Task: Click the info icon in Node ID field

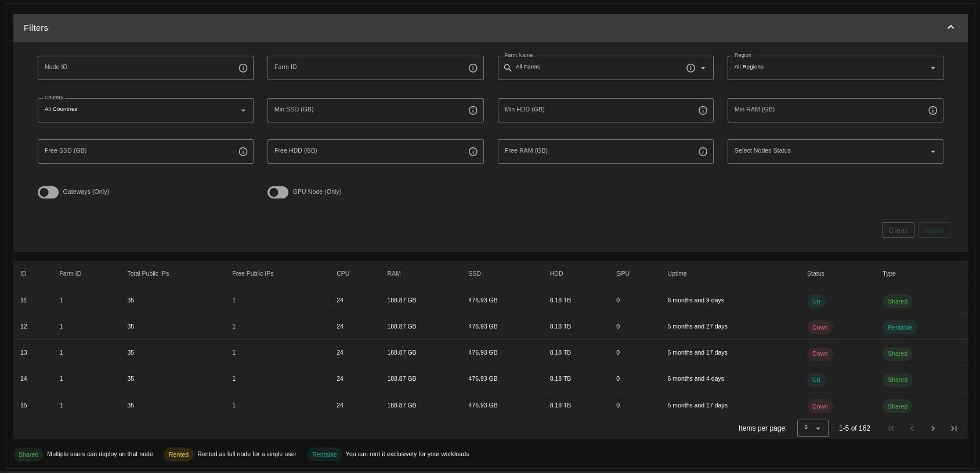Action: (243, 68)
